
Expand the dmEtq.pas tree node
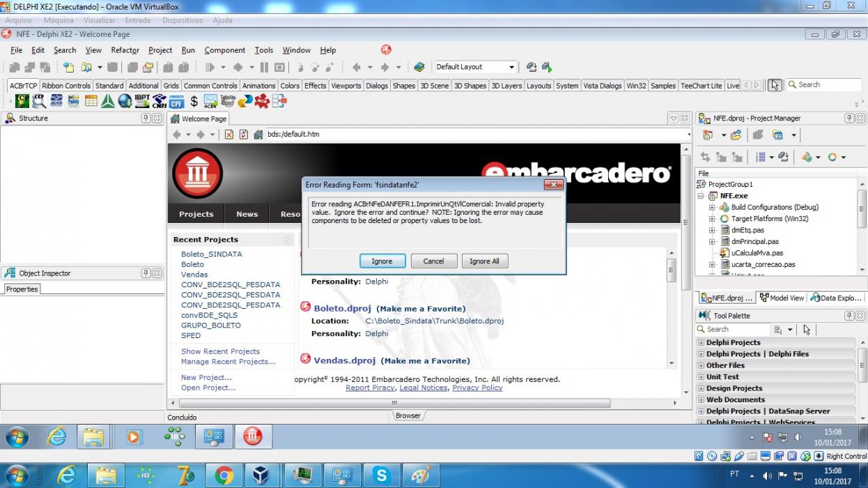(712, 230)
